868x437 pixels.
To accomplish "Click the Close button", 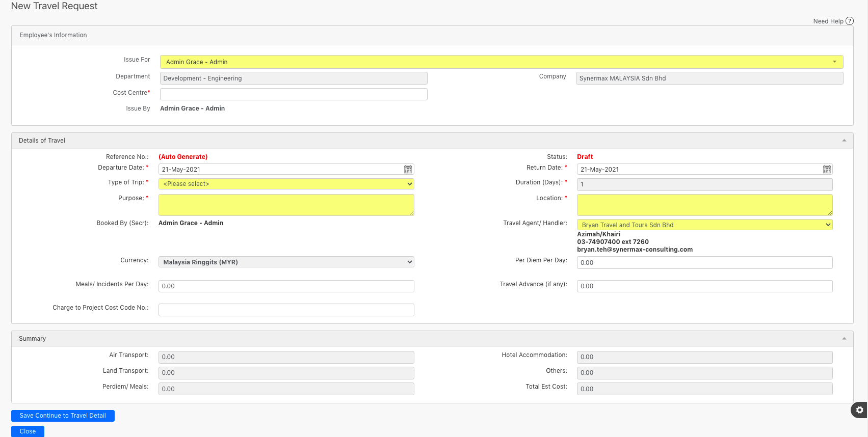I will click(x=28, y=431).
